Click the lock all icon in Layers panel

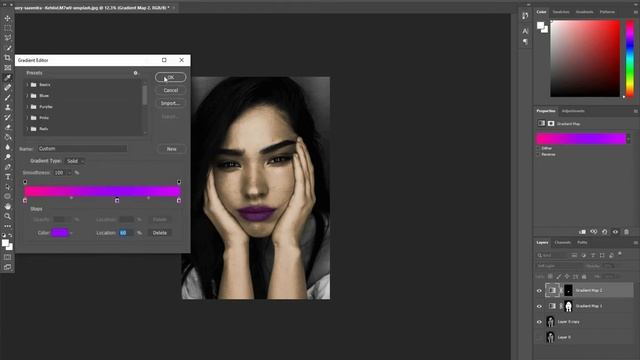click(584, 277)
